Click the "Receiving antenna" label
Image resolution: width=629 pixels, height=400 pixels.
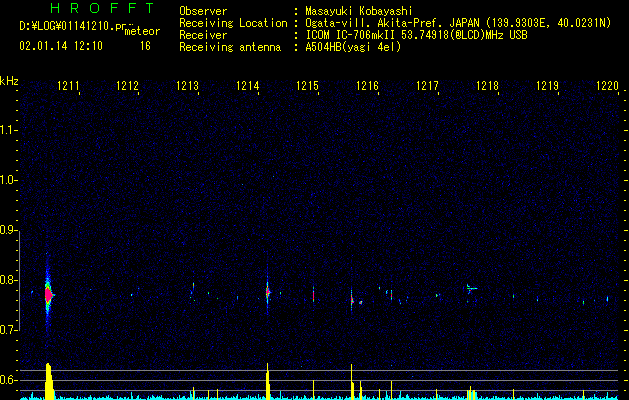(x=230, y=47)
